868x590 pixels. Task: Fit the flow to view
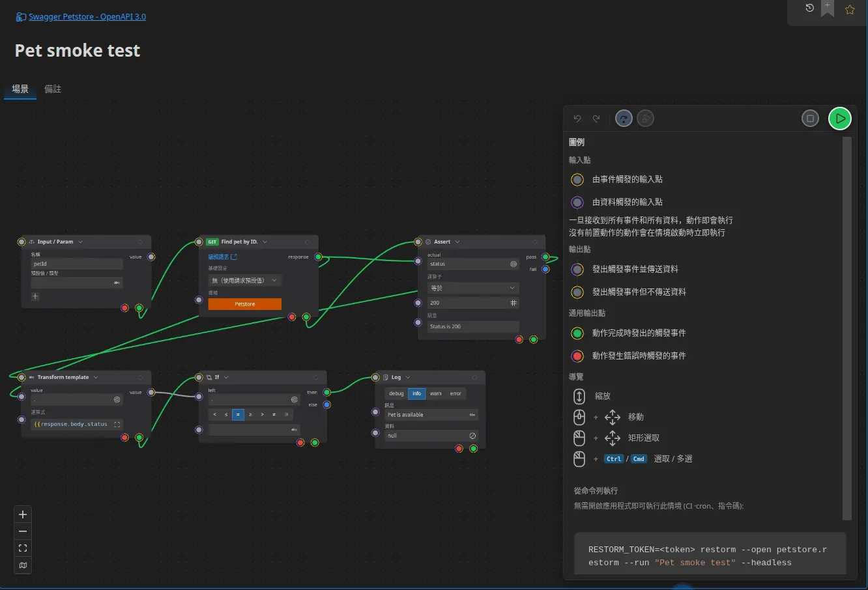pyautogui.click(x=23, y=548)
